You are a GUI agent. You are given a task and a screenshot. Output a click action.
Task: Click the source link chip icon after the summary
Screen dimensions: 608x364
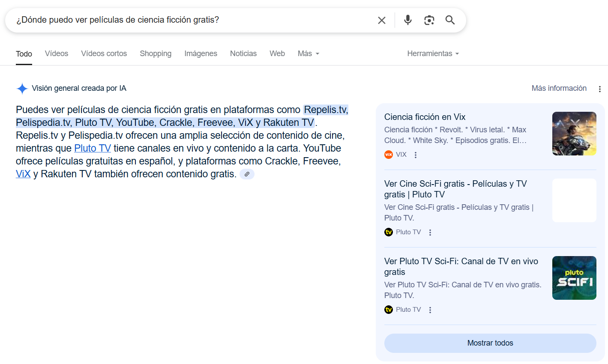point(247,174)
